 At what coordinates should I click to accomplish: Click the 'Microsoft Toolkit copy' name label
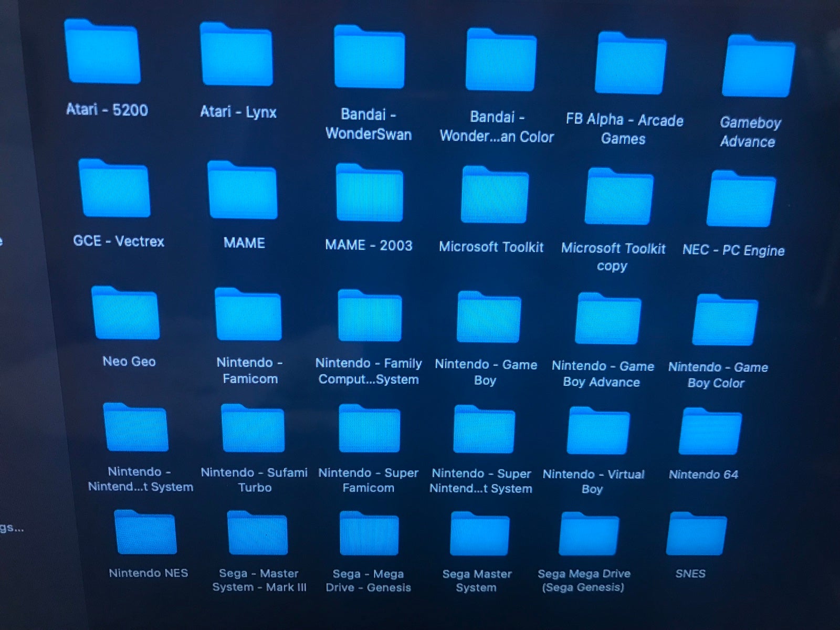click(x=613, y=257)
